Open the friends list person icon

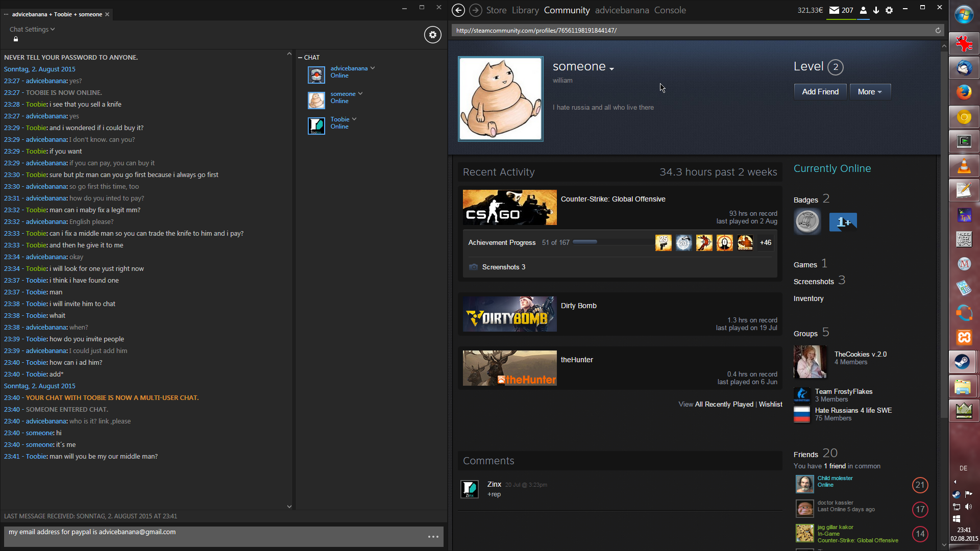[x=863, y=10]
